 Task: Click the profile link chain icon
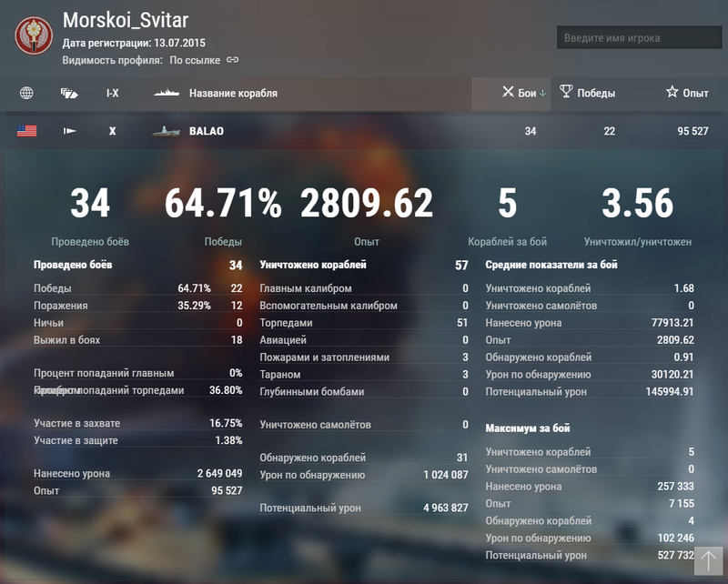[x=232, y=60]
